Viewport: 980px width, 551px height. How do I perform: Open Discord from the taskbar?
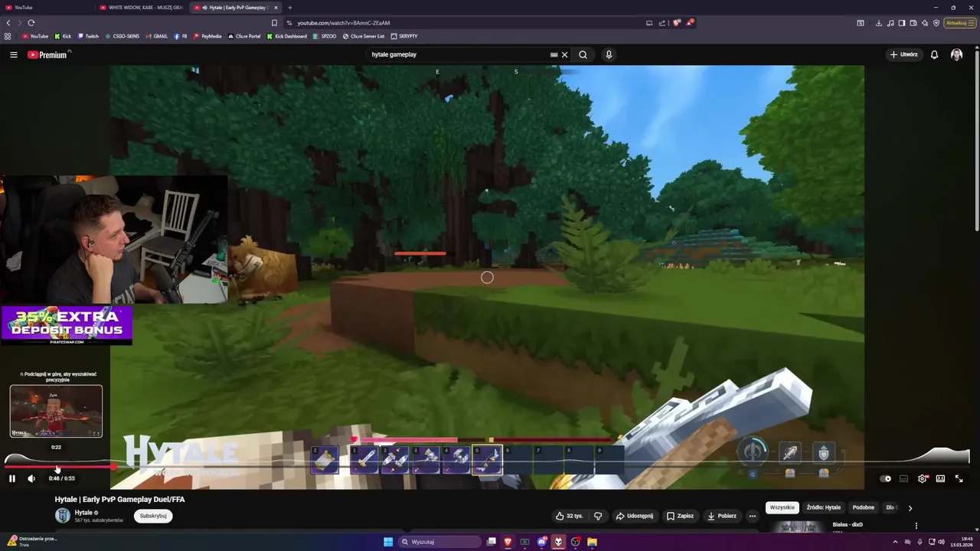coord(541,542)
